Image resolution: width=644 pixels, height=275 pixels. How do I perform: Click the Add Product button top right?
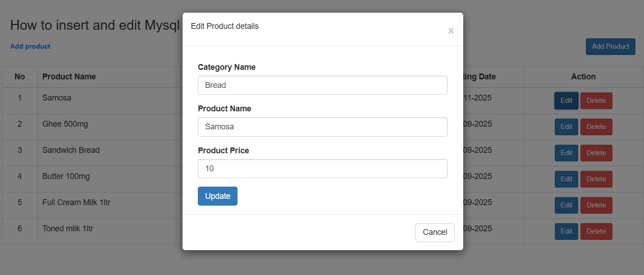[x=610, y=46]
